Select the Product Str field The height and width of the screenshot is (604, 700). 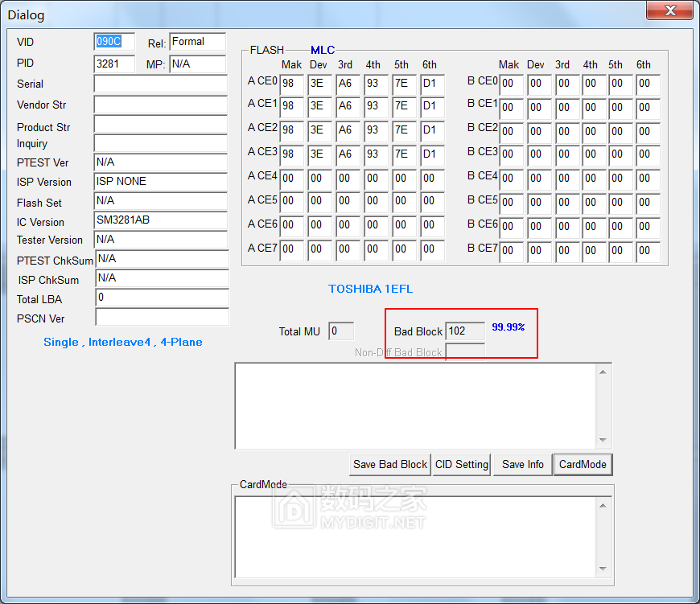161,125
